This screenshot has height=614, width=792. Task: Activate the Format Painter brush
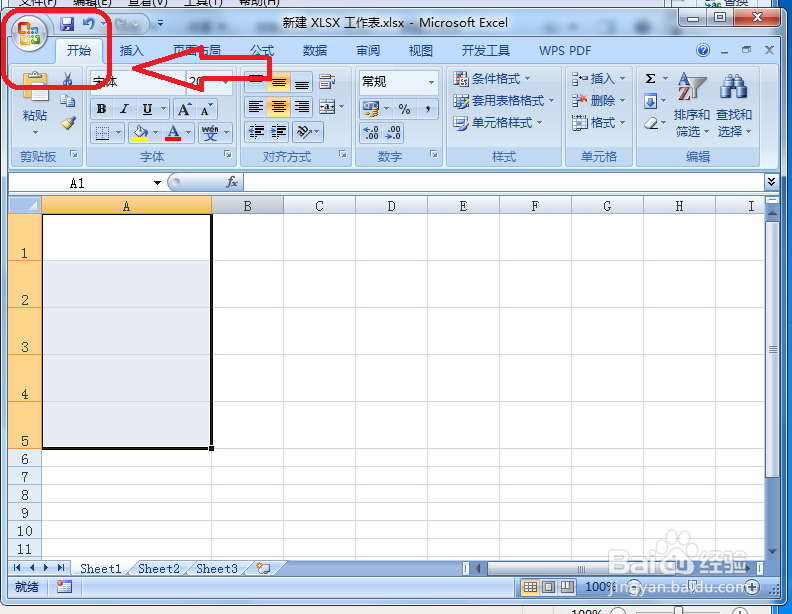pyautogui.click(x=68, y=123)
